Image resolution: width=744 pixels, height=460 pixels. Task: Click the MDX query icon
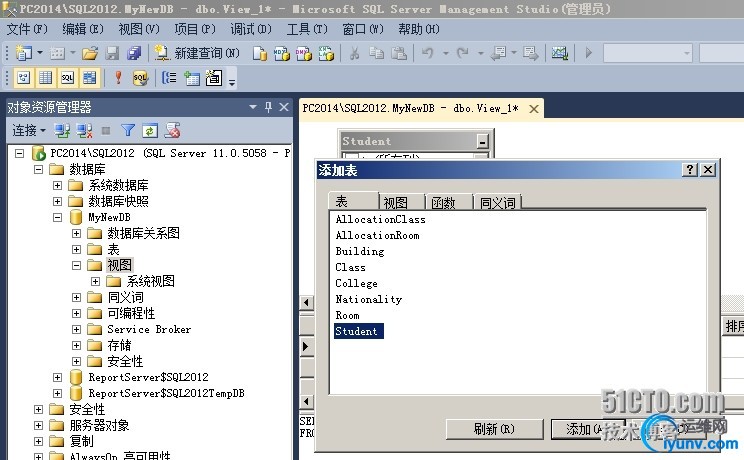[x=281, y=53]
